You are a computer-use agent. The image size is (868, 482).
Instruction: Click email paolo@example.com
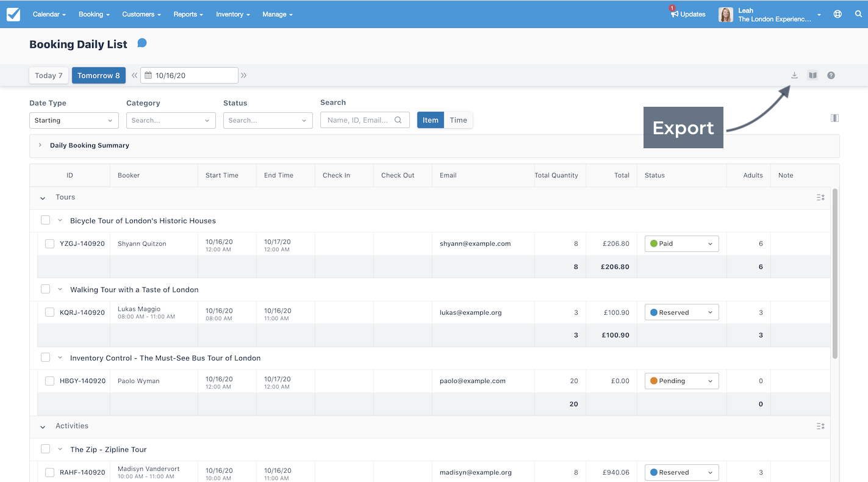coord(473,381)
